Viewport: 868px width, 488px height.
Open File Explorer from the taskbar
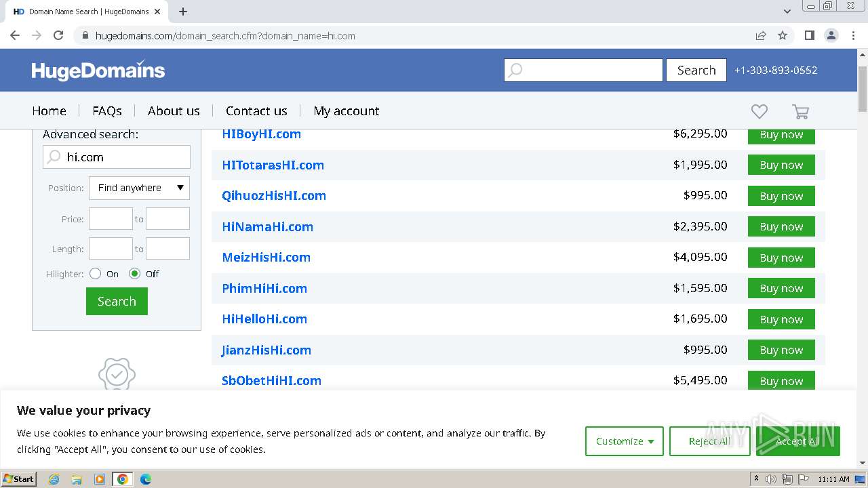click(77, 479)
